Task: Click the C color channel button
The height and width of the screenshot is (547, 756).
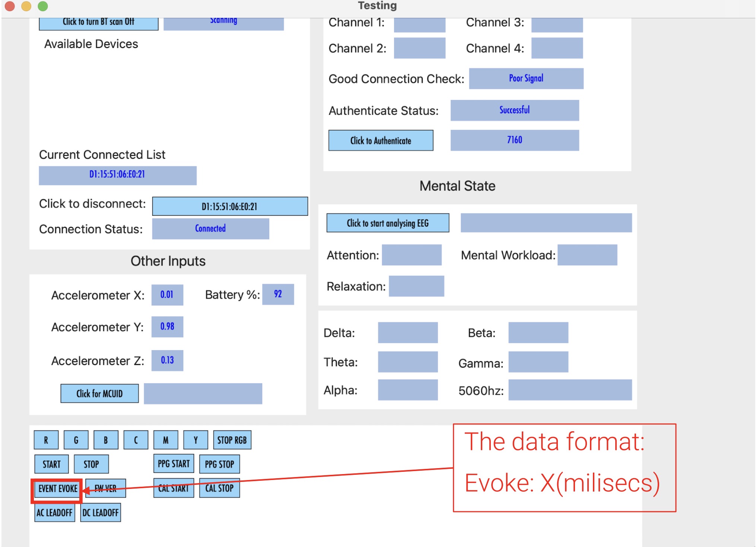Action: (136, 439)
